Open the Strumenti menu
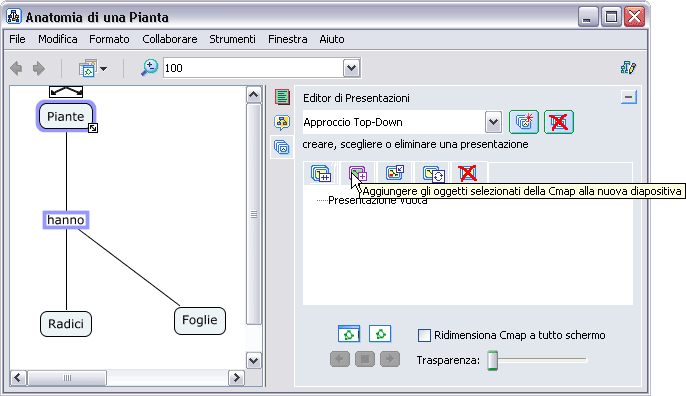 (x=232, y=39)
